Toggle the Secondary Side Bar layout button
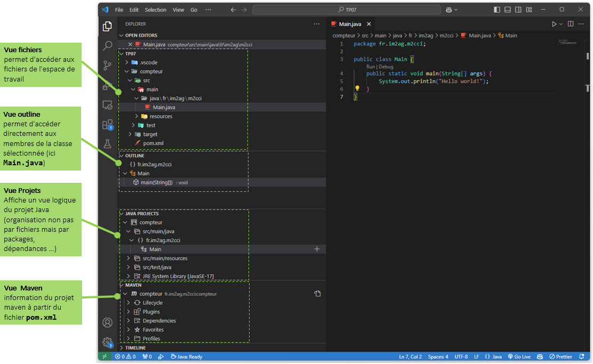593x364 pixels. pos(519,10)
